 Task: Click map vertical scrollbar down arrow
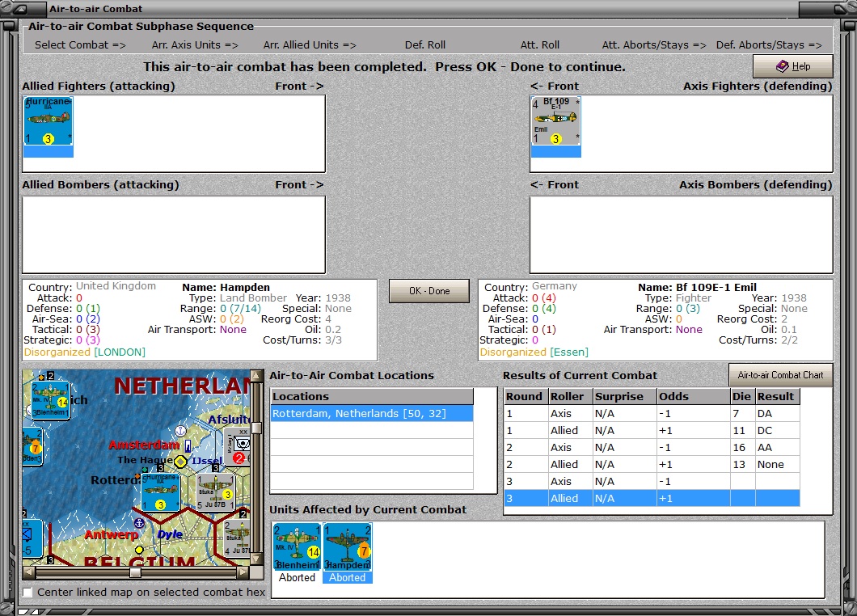point(255,559)
